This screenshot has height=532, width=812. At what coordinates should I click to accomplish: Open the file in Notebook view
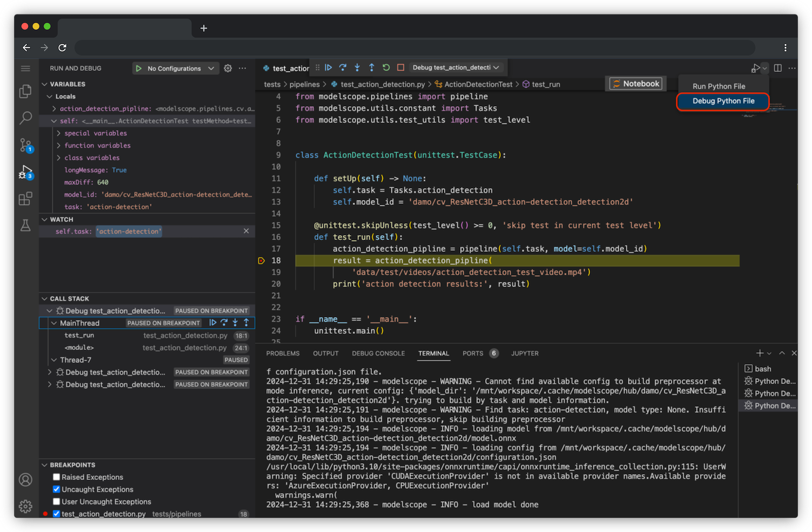[x=635, y=83]
